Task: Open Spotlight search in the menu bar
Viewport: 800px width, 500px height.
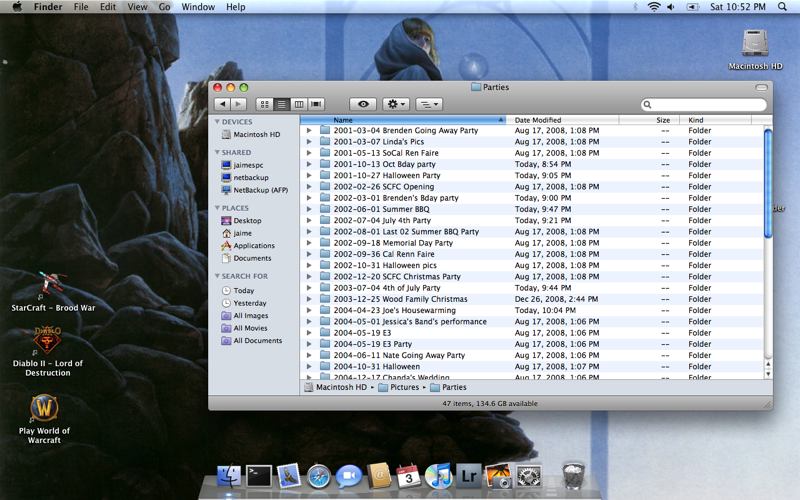Action: click(x=782, y=7)
